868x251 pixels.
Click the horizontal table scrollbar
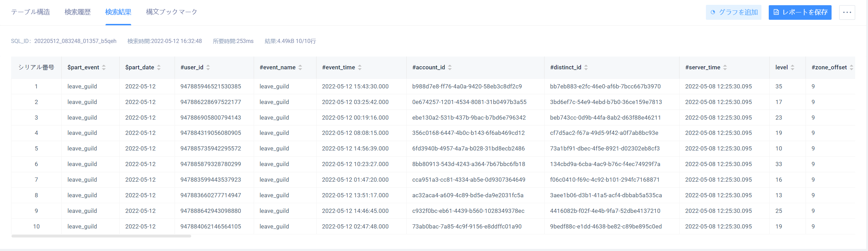[x=101, y=236]
